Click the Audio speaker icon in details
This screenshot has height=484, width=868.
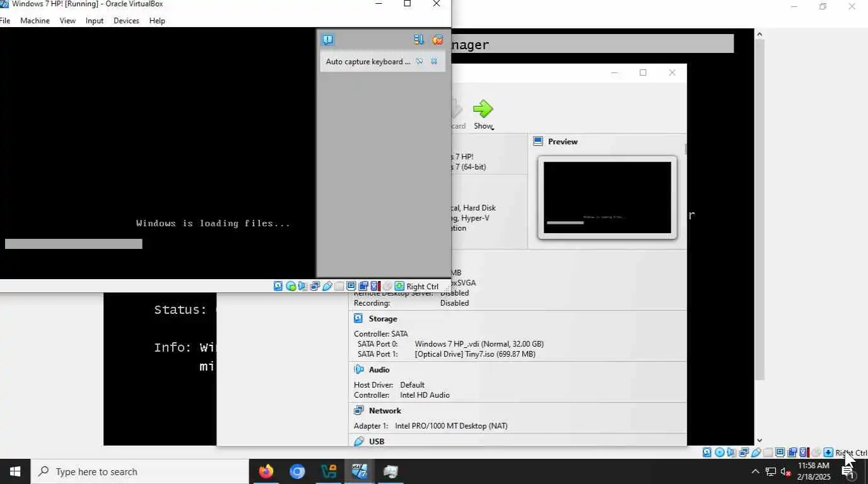359,370
